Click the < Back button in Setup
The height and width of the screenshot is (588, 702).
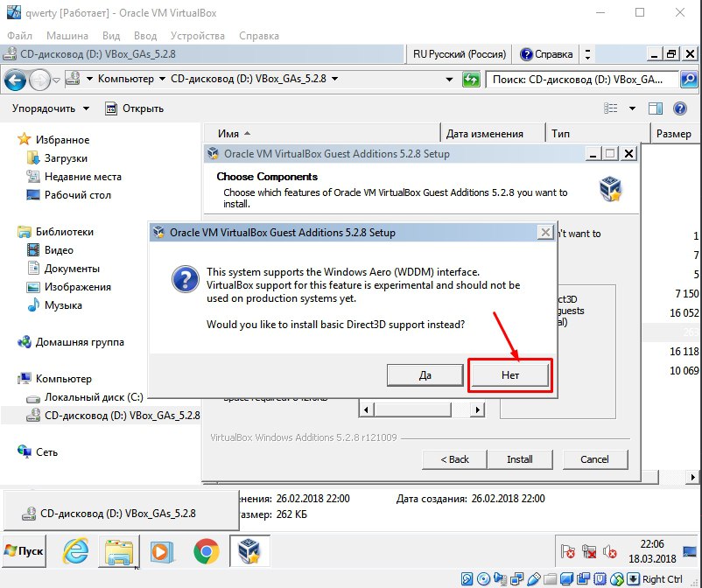click(x=454, y=459)
